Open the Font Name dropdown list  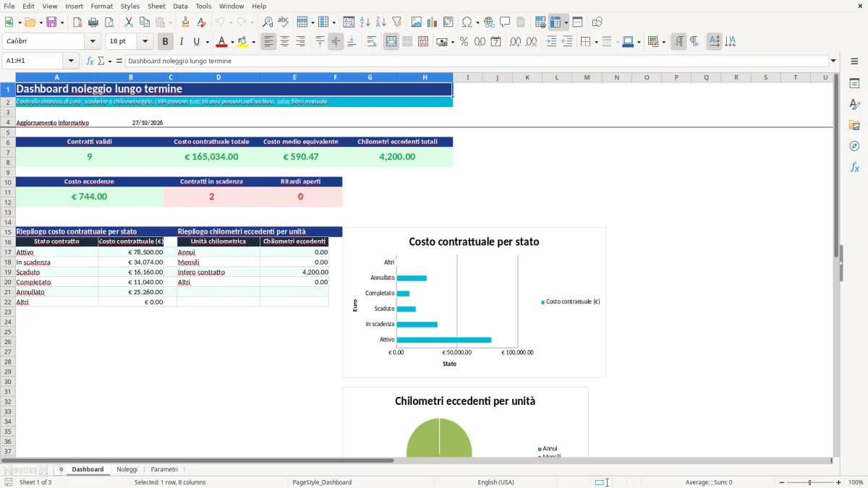coord(93,42)
